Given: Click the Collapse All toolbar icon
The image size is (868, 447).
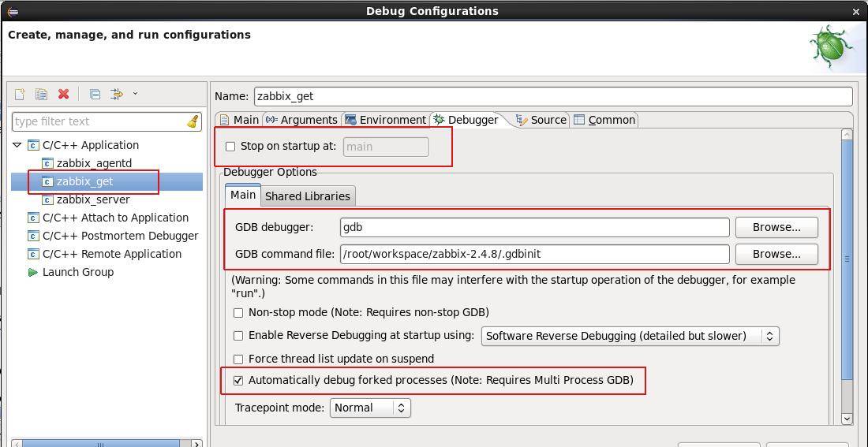Looking at the screenshot, I should pyautogui.click(x=95, y=94).
